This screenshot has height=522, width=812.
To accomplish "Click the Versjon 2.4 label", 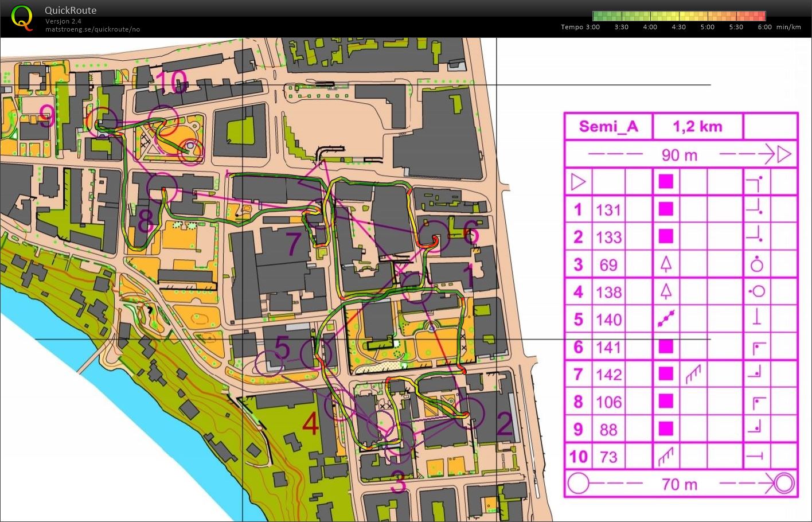I will tap(64, 21).
